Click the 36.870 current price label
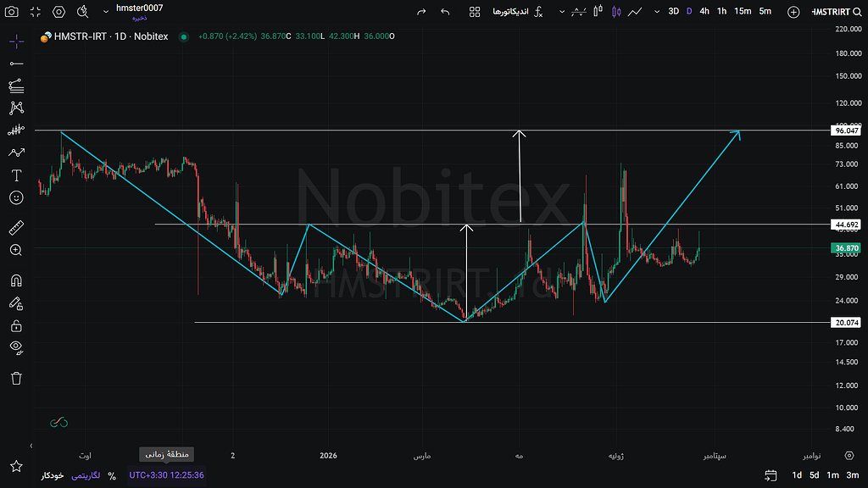 click(x=847, y=248)
